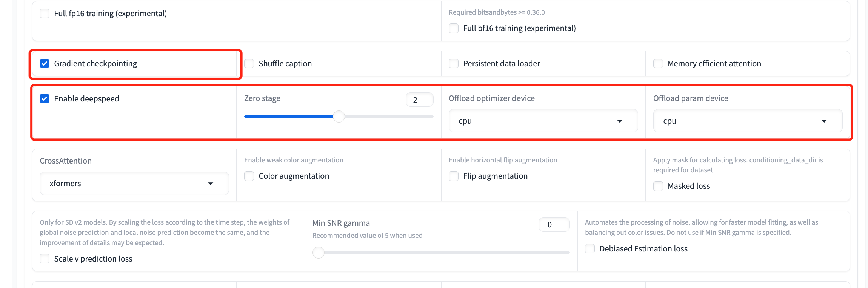Image resolution: width=868 pixels, height=288 pixels.
Task: Disable the Enable deepspeed checkbox
Action: (x=45, y=99)
